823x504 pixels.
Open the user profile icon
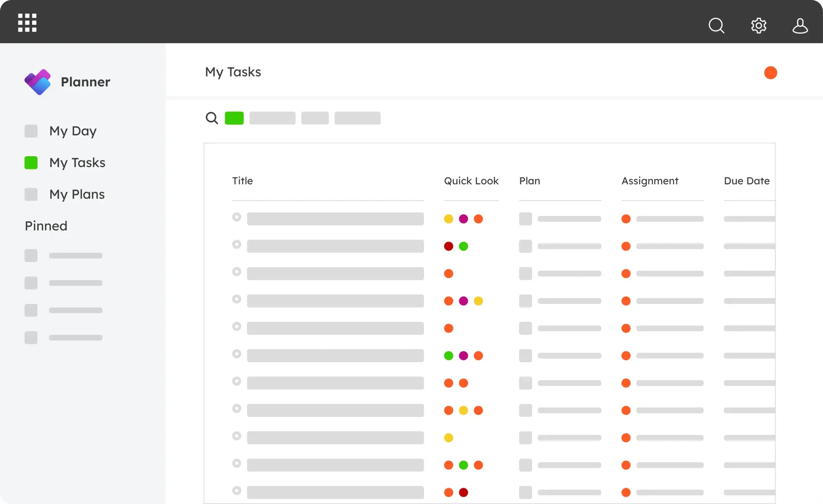click(x=800, y=25)
